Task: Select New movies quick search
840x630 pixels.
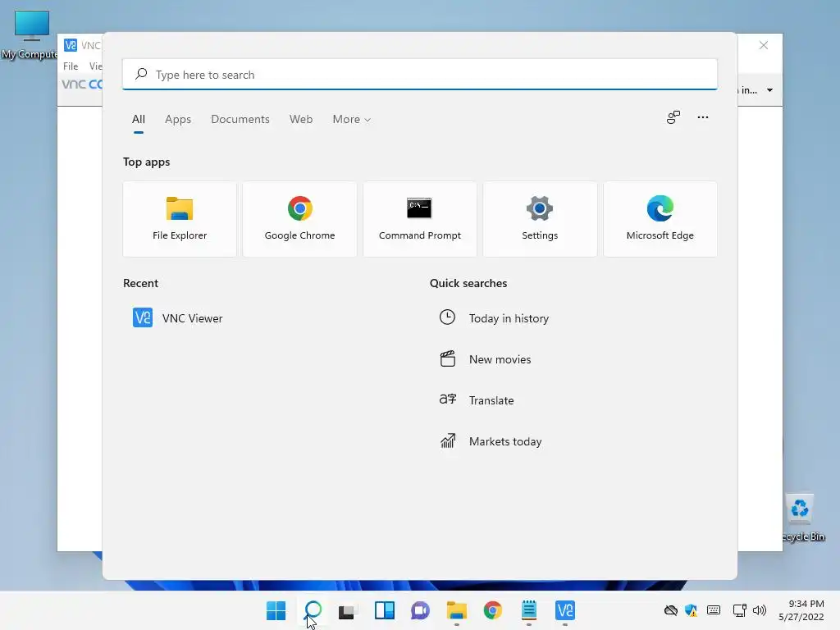Action: (x=486, y=359)
